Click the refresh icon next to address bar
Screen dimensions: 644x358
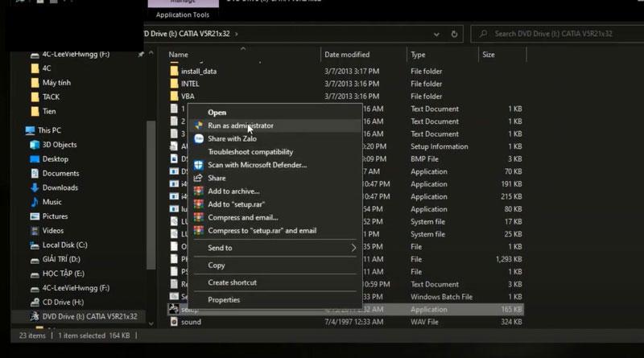click(x=456, y=34)
